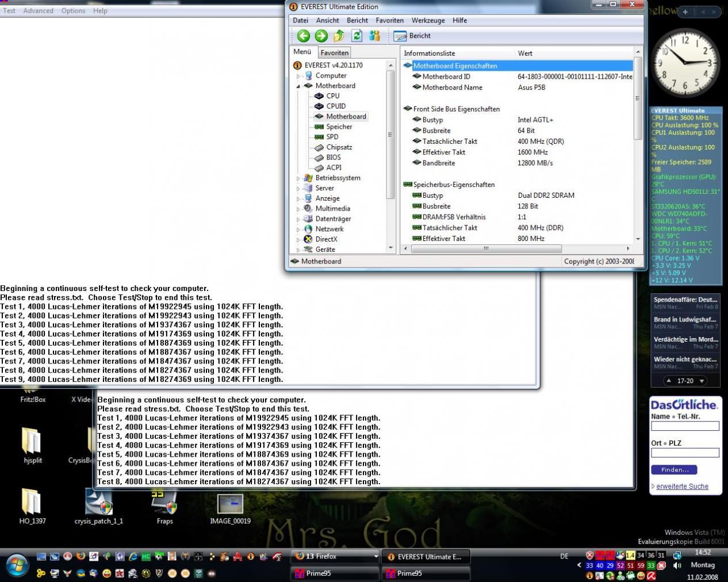Open the Favoriten menu in menu bar
728x582 pixels.
point(389,20)
